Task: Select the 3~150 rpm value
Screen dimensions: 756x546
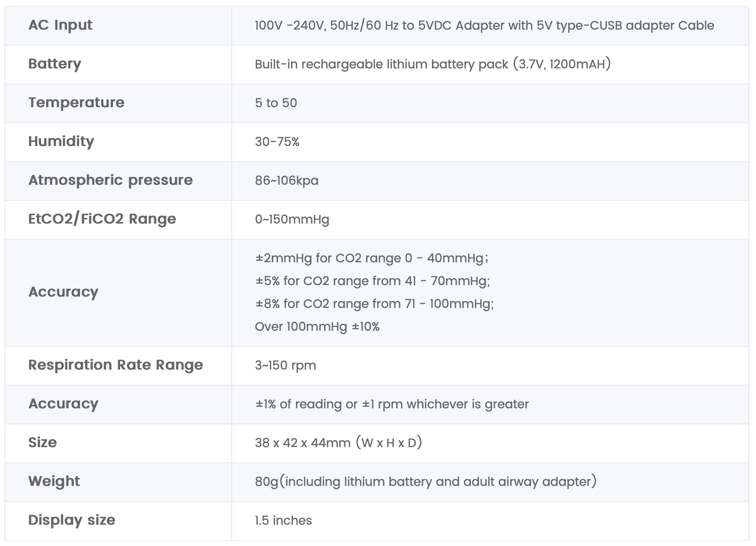Action: pos(285,365)
